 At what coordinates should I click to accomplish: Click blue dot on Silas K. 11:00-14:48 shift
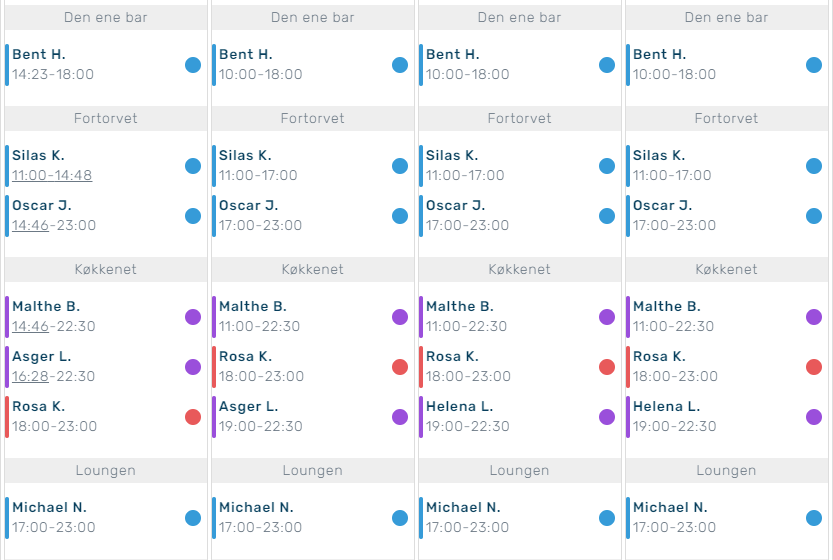click(193, 166)
